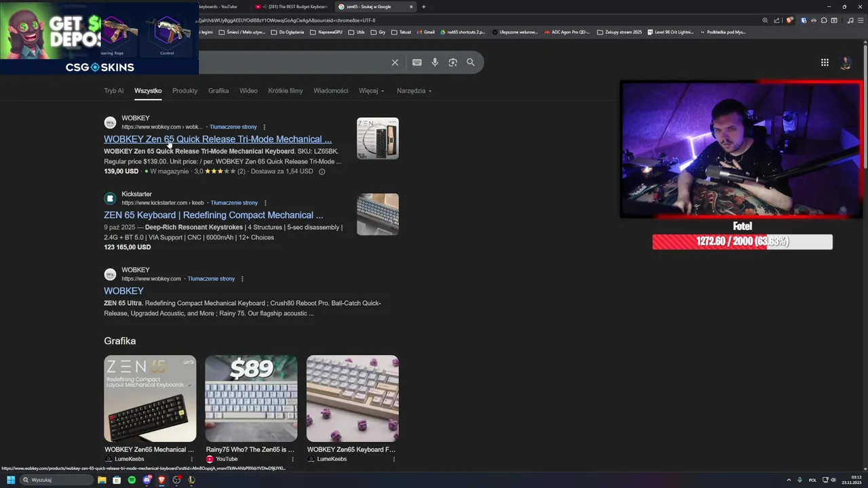Open Zakupy stream 2025 bookmark folder
Image resolution: width=868 pixels, height=488 pixels.
pyautogui.click(x=619, y=32)
